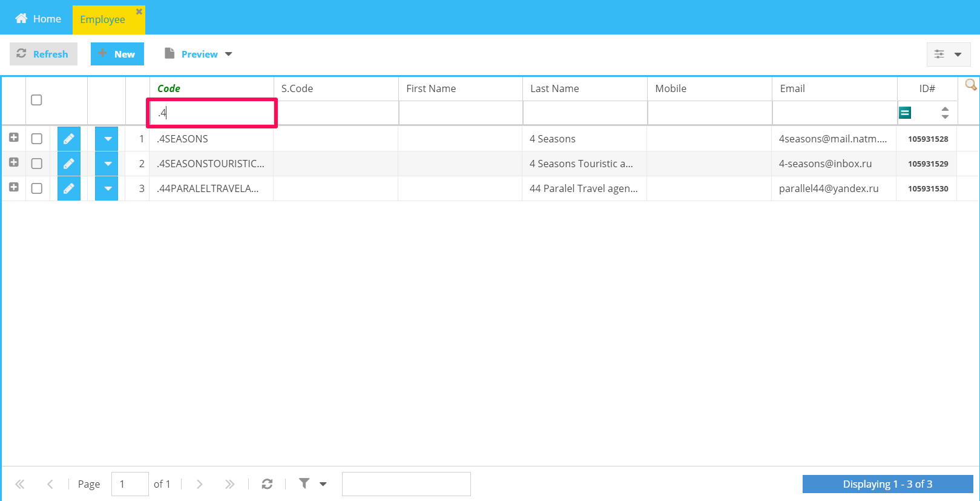
Task: Expand the .4SEASONSTOURISTIC row
Action: [14, 162]
